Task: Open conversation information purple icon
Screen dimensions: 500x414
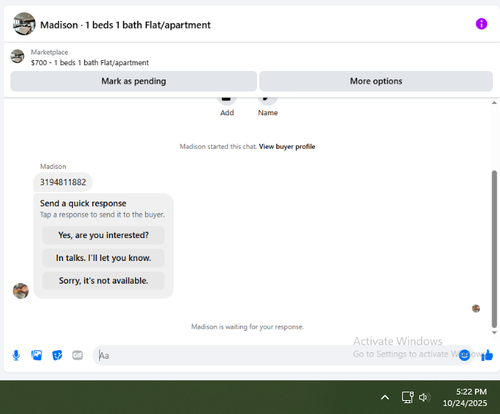Action: pyautogui.click(x=481, y=24)
